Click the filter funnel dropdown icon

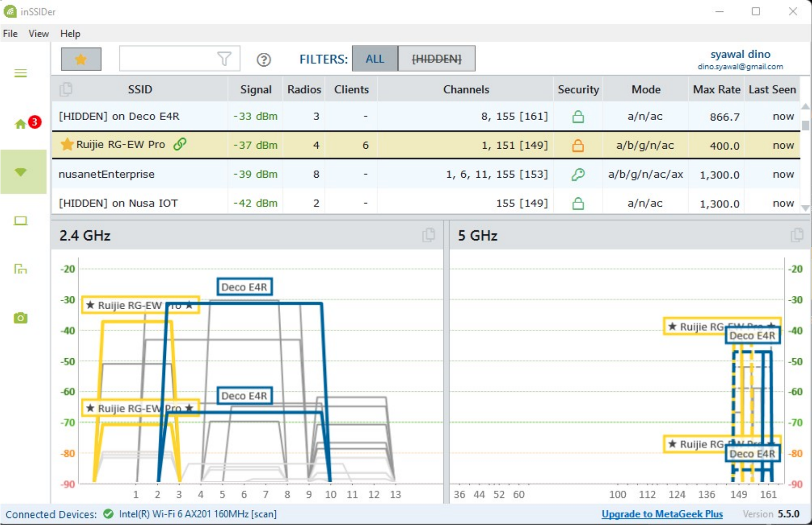coord(224,59)
